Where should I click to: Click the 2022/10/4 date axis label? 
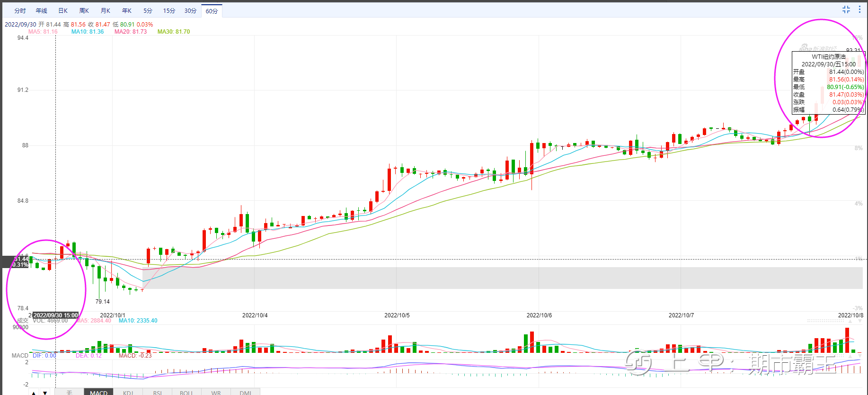click(x=255, y=315)
